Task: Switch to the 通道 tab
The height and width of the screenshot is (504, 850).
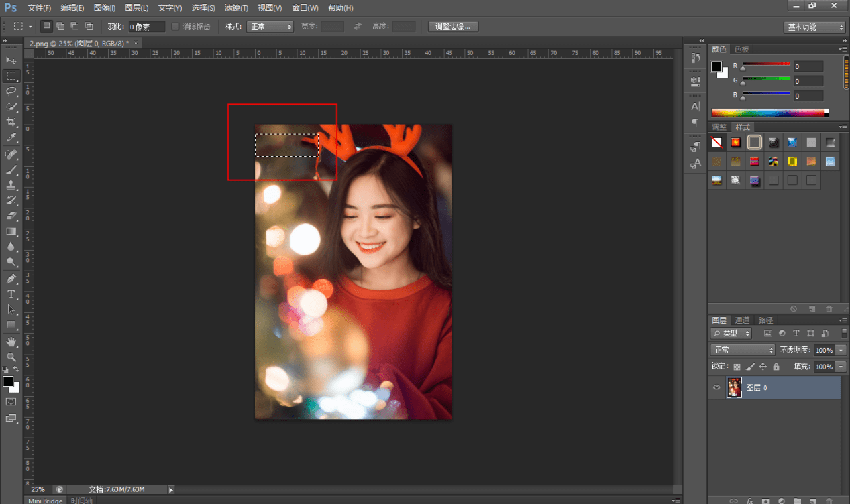Action: [742, 320]
